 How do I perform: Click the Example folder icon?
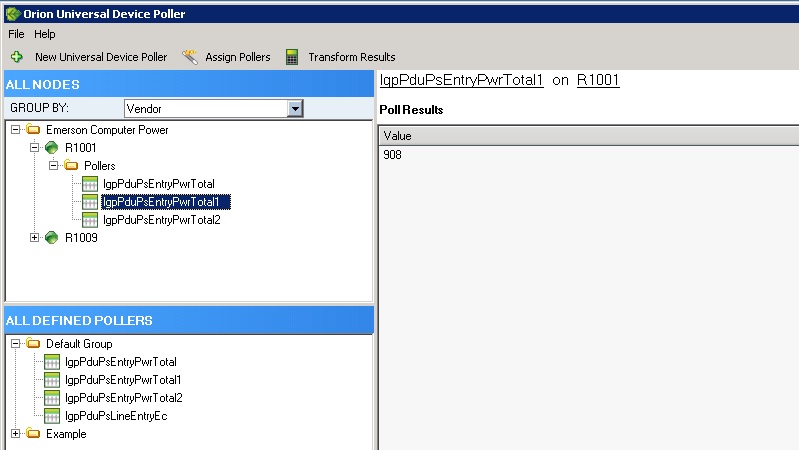click(x=34, y=434)
